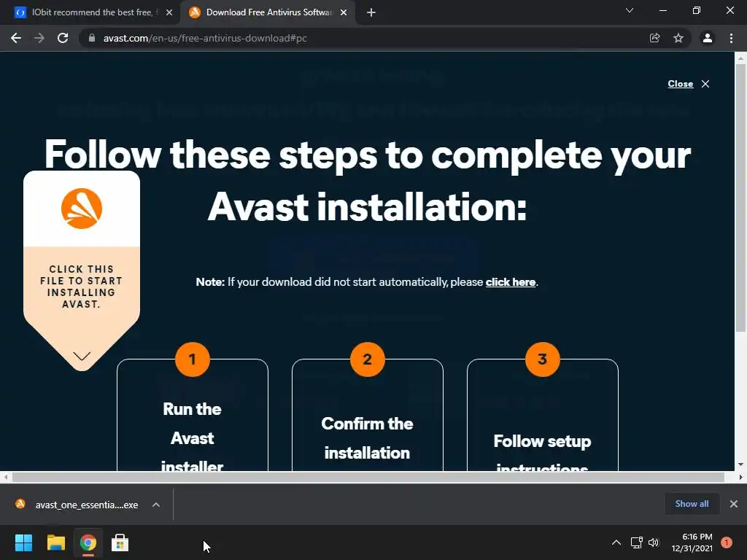Open Chrome three-dot menu
The width and height of the screenshot is (747, 560).
tap(731, 38)
